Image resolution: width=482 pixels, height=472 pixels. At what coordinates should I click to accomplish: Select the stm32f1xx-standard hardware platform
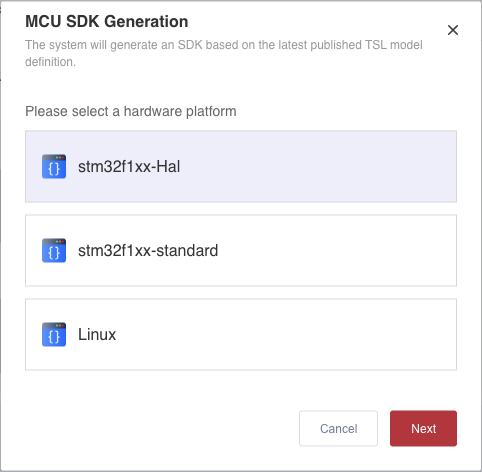(241, 250)
